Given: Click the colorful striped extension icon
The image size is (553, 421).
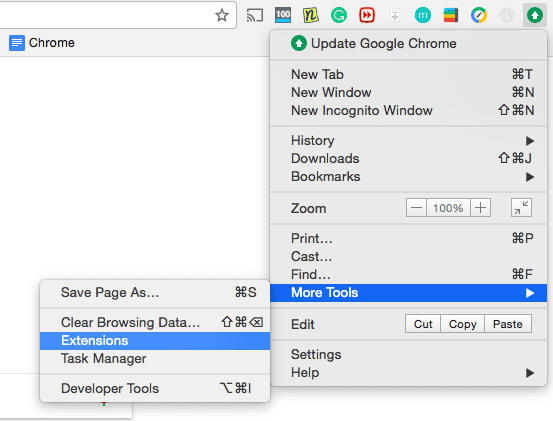Looking at the screenshot, I should tap(451, 15).
